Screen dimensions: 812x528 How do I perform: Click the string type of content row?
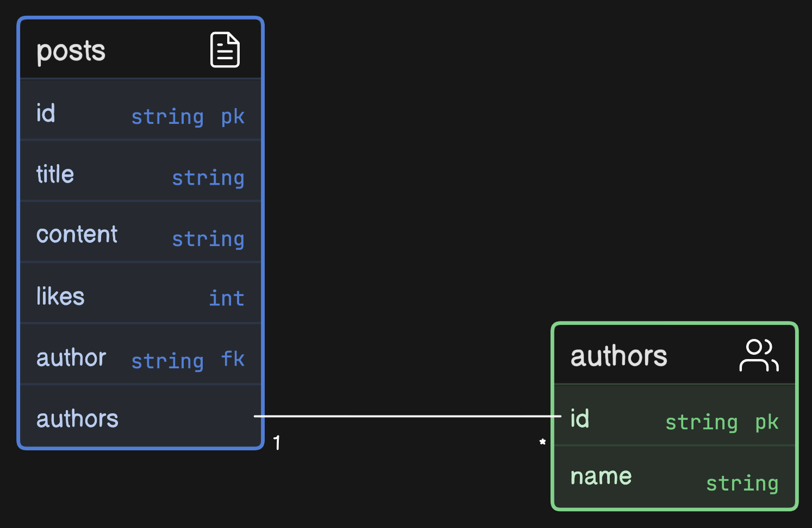click(x=208, y=238)
